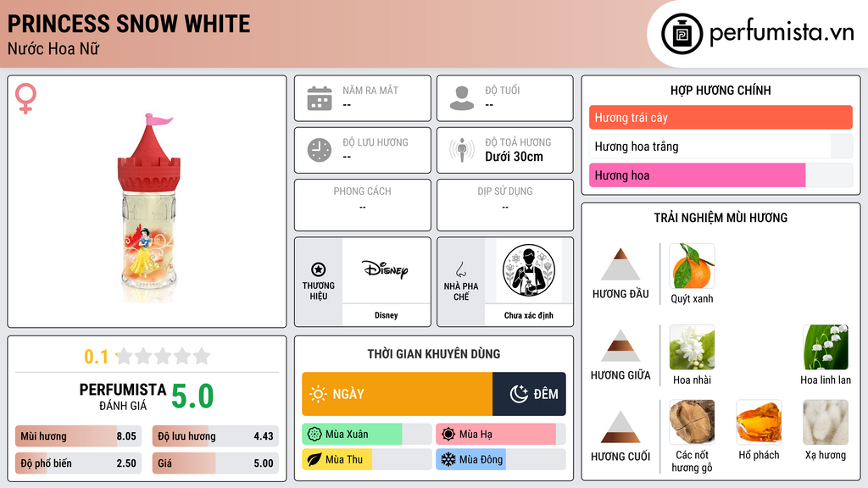The width and height of the screenshot is (868, 488).
Task: Click the Xạ hương musk note image
Action: pyautogui.click(x=826, y=422)
